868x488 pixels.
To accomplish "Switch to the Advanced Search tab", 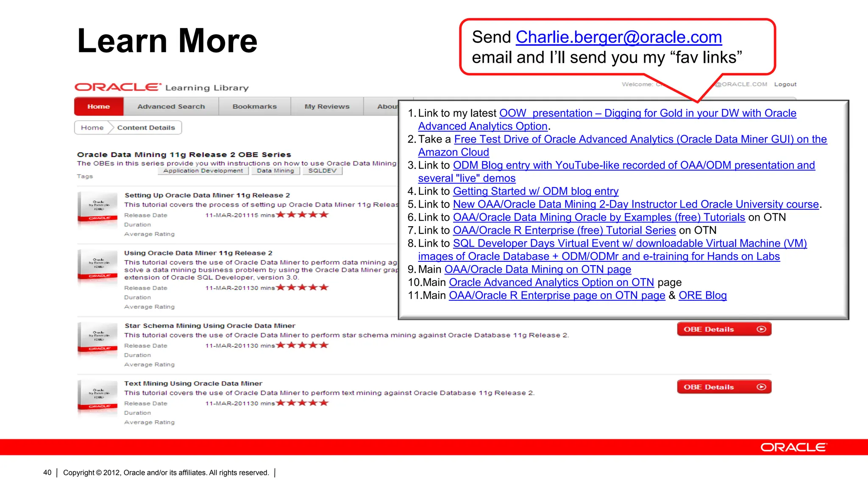I will pyautogui.click(x=171, y=106).
